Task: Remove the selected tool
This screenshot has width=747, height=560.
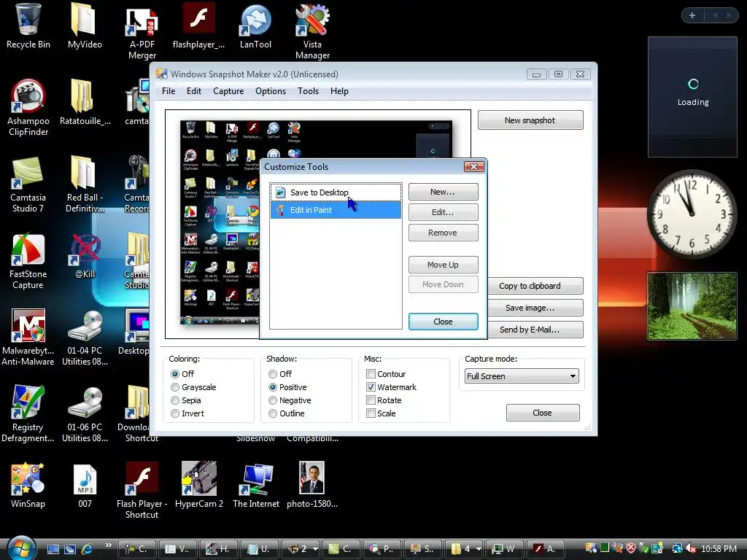Action: point(443,233)
